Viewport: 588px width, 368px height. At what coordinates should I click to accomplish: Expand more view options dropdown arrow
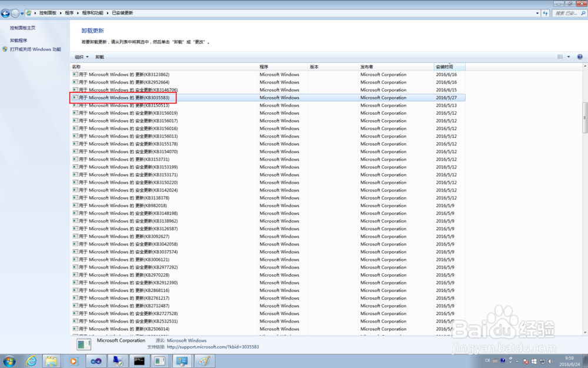(x=569, y=57)
